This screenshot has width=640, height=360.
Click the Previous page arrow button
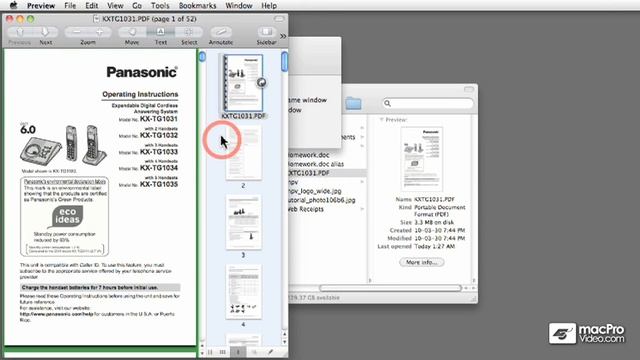pos(20,32)
